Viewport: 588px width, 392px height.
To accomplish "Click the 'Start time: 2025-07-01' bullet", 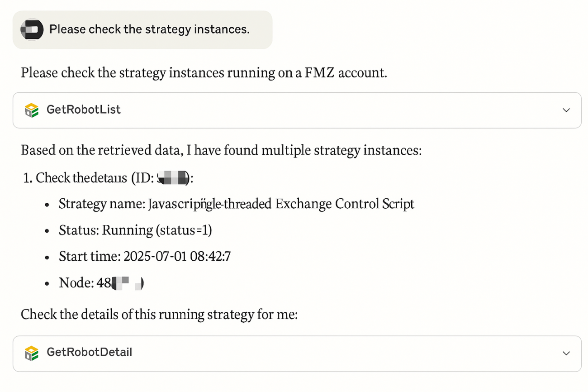I will tap(145, 256).
